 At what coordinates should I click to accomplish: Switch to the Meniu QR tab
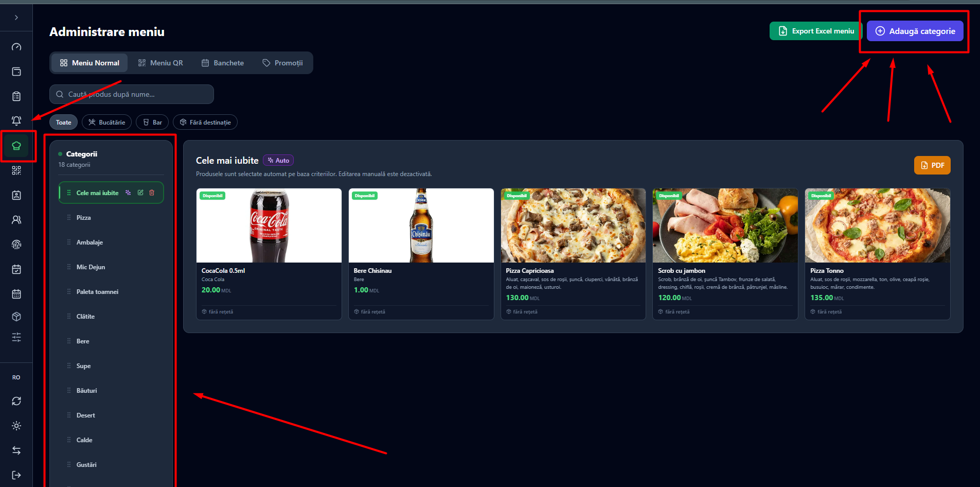161,63
